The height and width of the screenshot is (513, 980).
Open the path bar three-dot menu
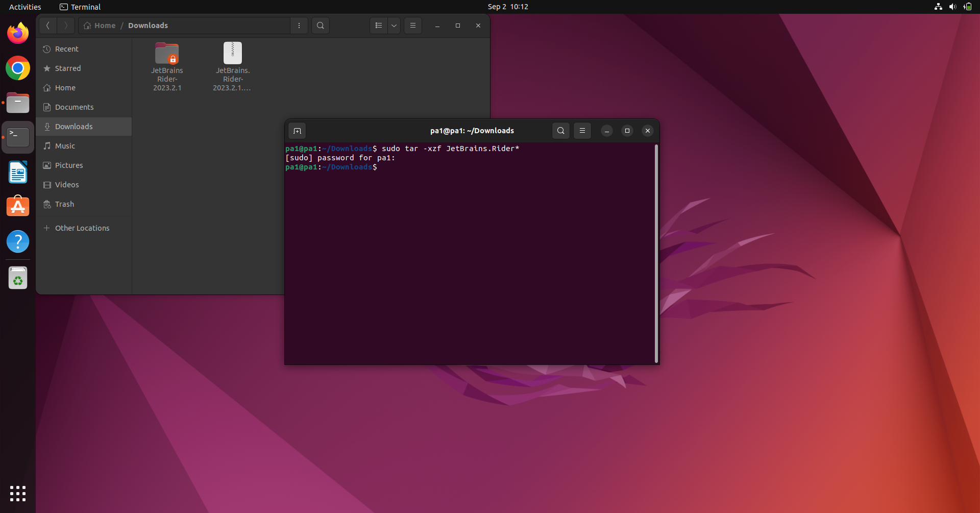pos(299,26)
